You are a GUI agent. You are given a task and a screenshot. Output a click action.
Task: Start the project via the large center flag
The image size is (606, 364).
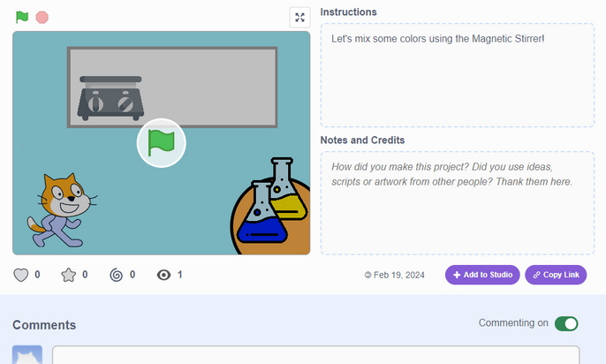161,143
